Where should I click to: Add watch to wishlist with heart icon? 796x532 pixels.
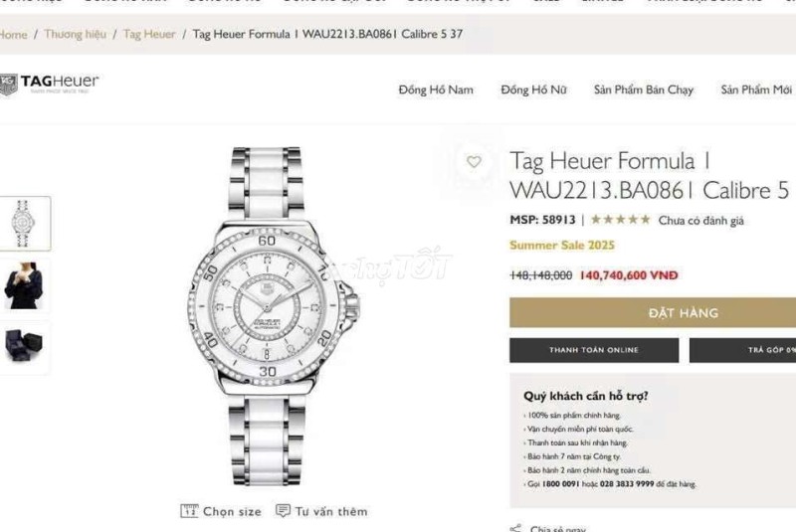tap(474, 162)
